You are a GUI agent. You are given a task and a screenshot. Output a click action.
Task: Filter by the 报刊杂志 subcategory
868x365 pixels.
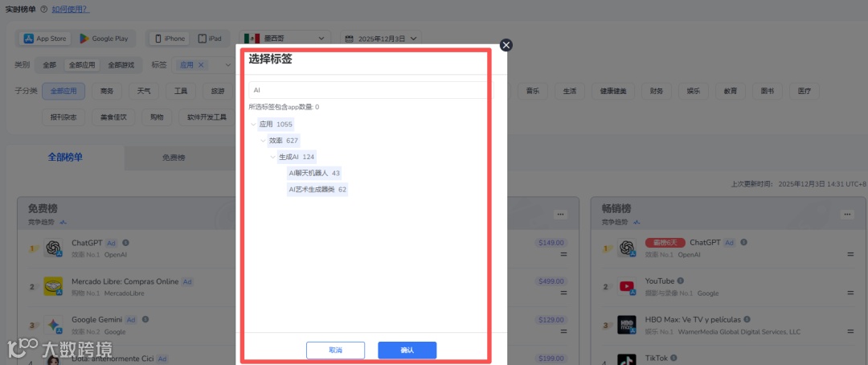point(63,117)
